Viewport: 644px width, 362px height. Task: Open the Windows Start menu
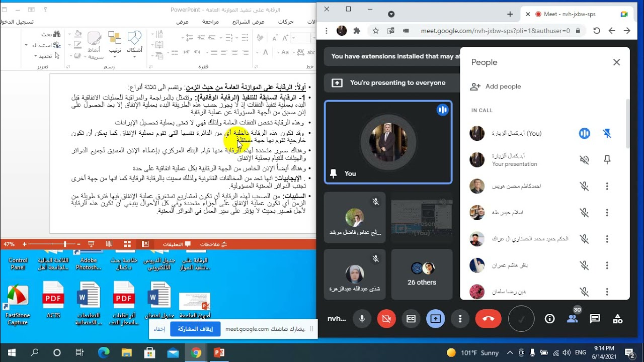pyautogui.click(x=11, y=352)
